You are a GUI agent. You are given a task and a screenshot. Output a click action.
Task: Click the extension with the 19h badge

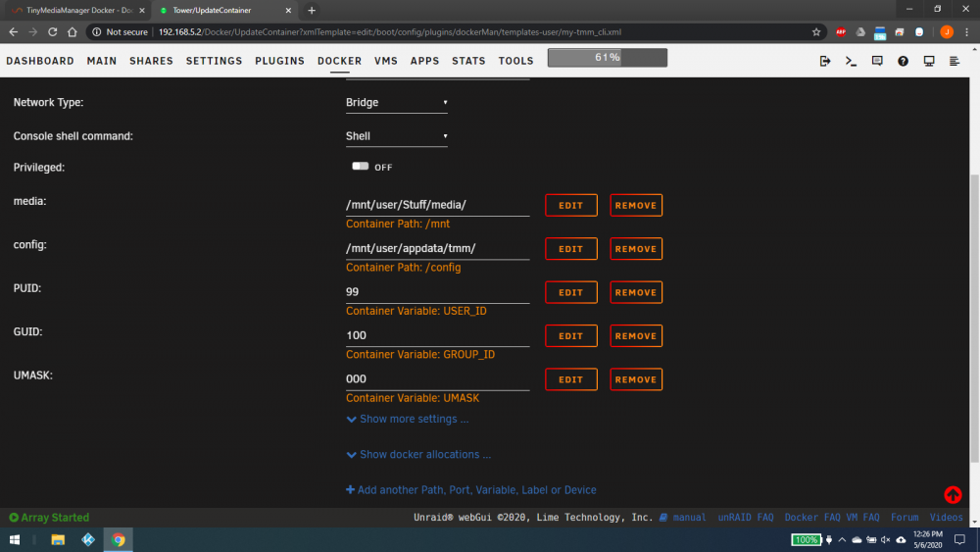coord(880,32)
